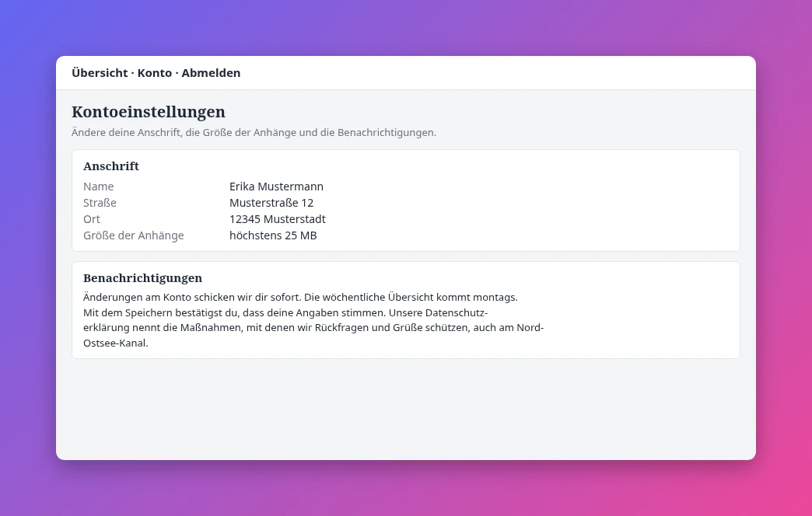Click the text 'Ostsee-Kanal.'
Viewport: 812px width, 516px height.
click(x=115, y=343)
